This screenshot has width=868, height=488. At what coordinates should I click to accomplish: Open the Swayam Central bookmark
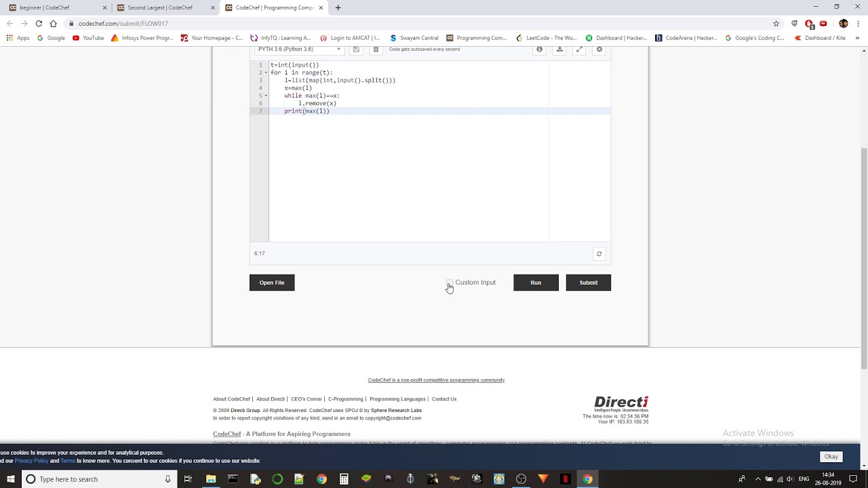414,38
